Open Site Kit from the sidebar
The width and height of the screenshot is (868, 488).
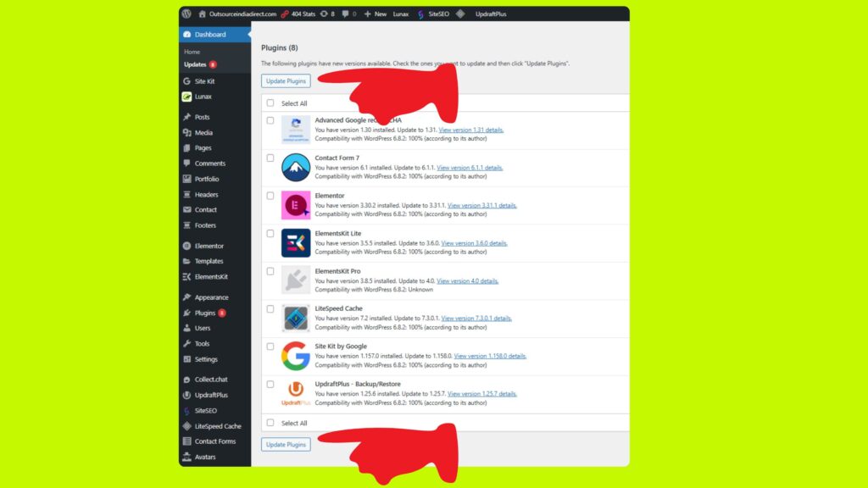[x=204, y=80]
